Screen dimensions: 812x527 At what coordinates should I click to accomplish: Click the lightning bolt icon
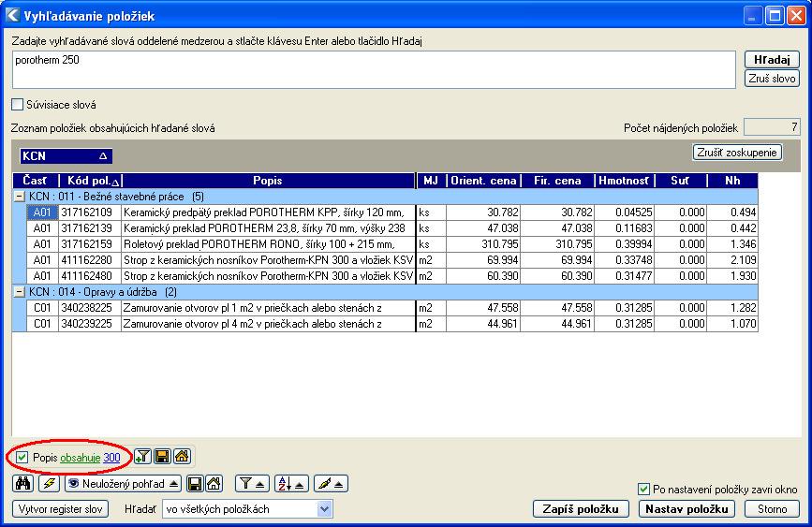point(50,484)
